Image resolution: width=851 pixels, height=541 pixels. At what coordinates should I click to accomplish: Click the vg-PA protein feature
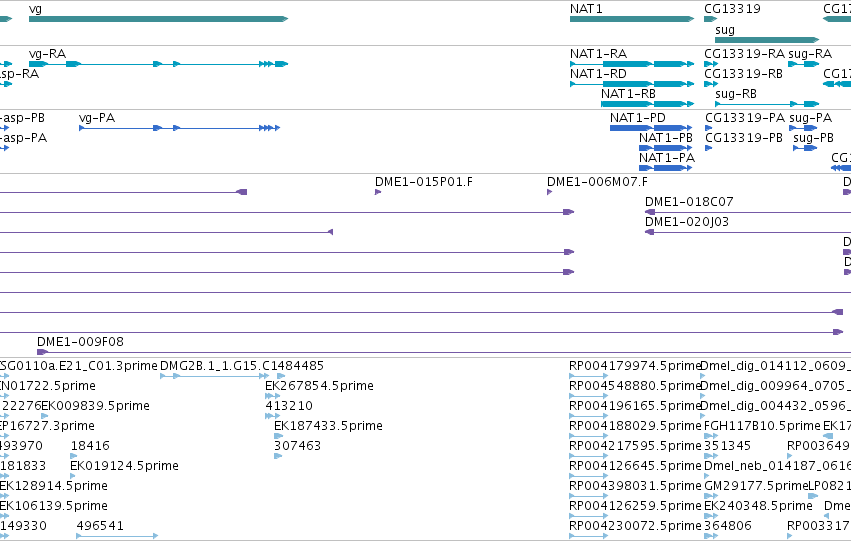[180, 128]
